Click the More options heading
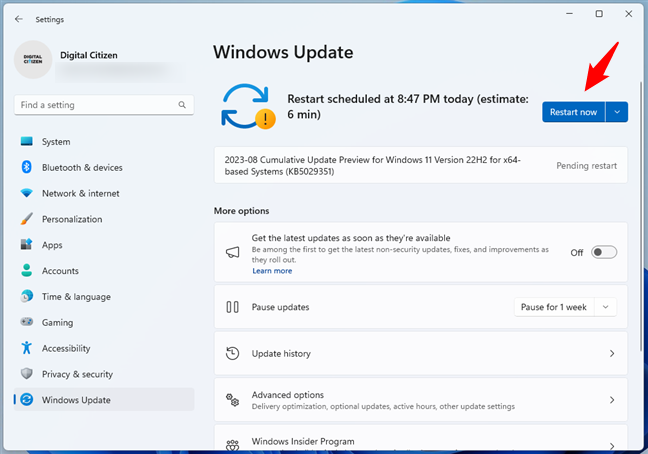The height and width of the screenshot is (454, 648). (241, 211)
